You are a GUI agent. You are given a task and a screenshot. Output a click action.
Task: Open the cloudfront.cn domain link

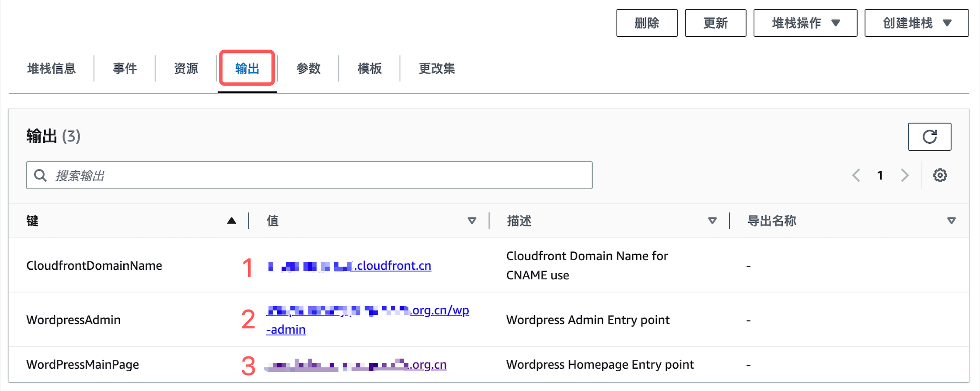click(x=349, y=266)
